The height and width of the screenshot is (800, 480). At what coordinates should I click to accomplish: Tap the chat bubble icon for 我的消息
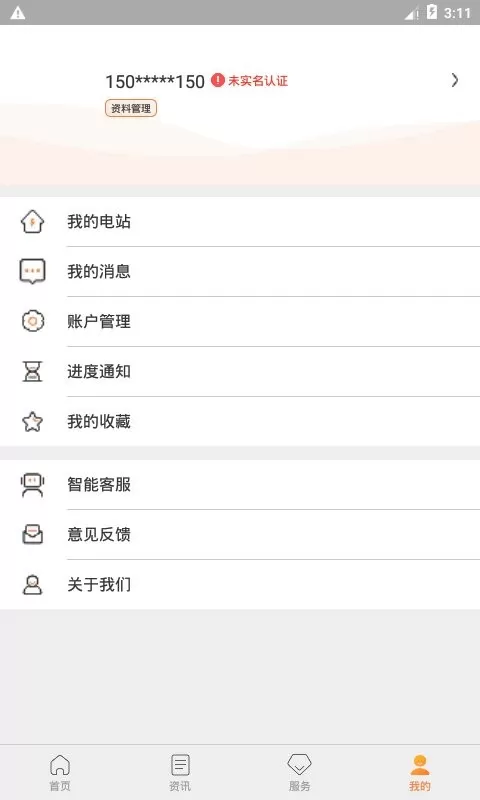click(x=32, y=271)
